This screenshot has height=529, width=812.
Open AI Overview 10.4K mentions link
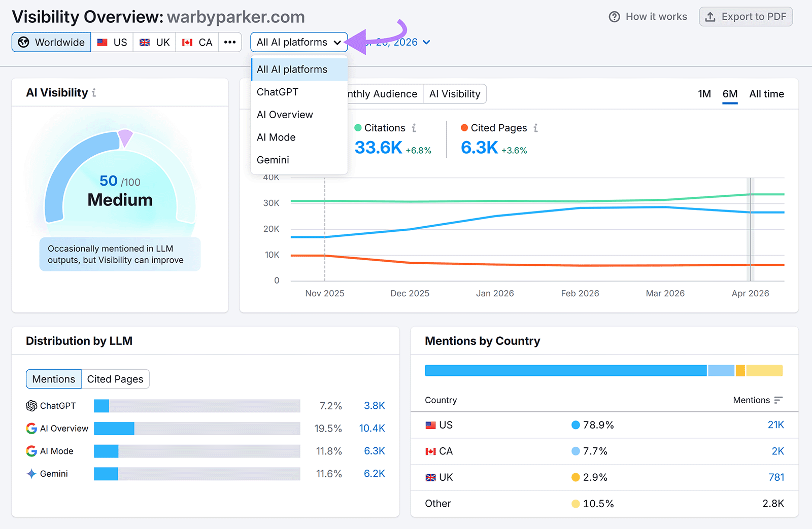coord(372,429)
